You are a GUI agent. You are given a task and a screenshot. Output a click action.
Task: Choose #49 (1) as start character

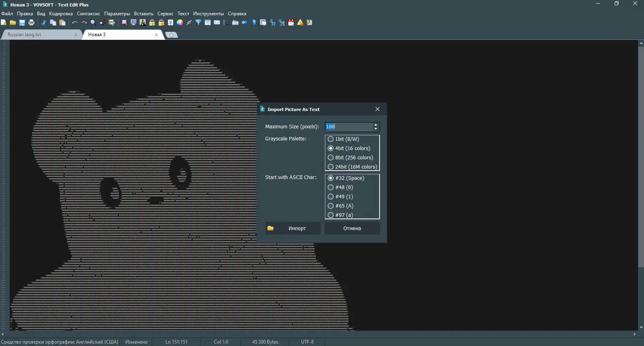click(341, 197)
